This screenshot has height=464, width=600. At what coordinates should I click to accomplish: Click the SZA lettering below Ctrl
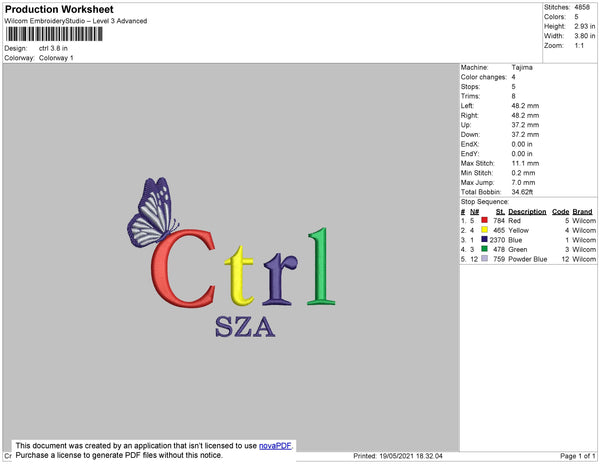coord(245,327)
